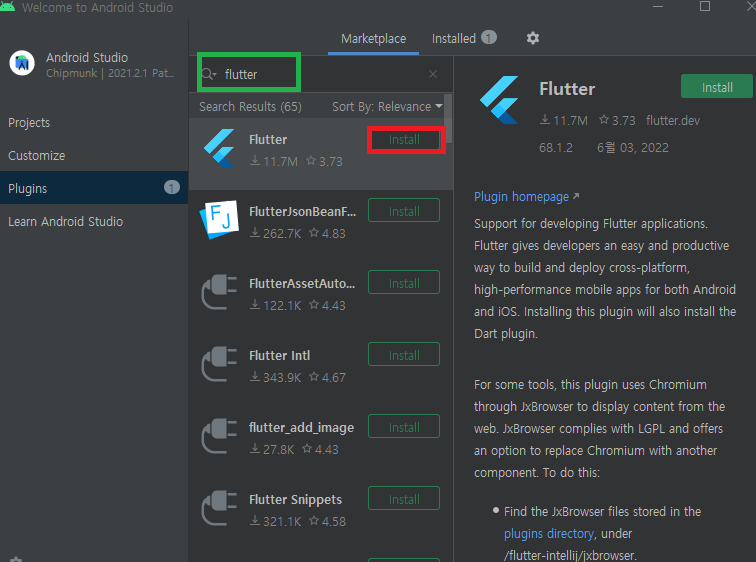
Task: Install the Flutter Snippets plugin
Action: [404, 498]
